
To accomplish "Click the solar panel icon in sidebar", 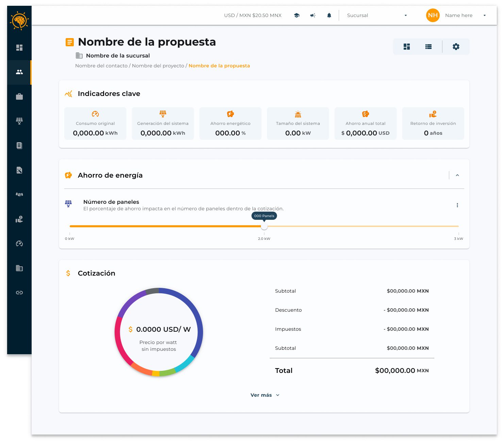I will (x=19, y=121).
